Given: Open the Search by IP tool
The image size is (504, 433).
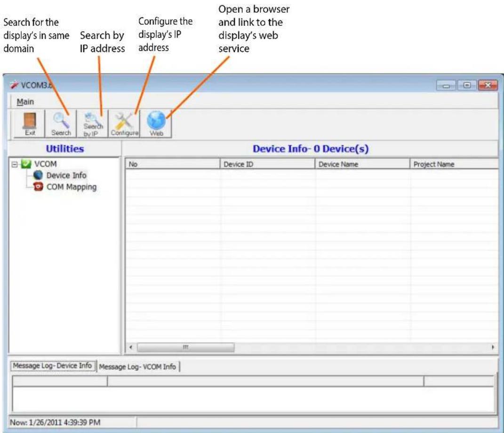Looking at the screenshot, I should pos(93,124).
